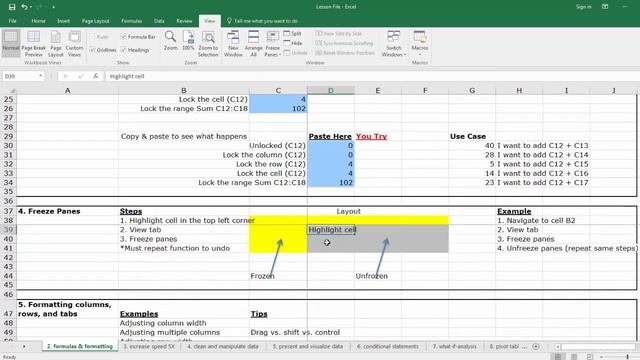Open the Page Layout ribbon tab
The width and height of the screenshot is (640, 360).
[x=96, y=21]
